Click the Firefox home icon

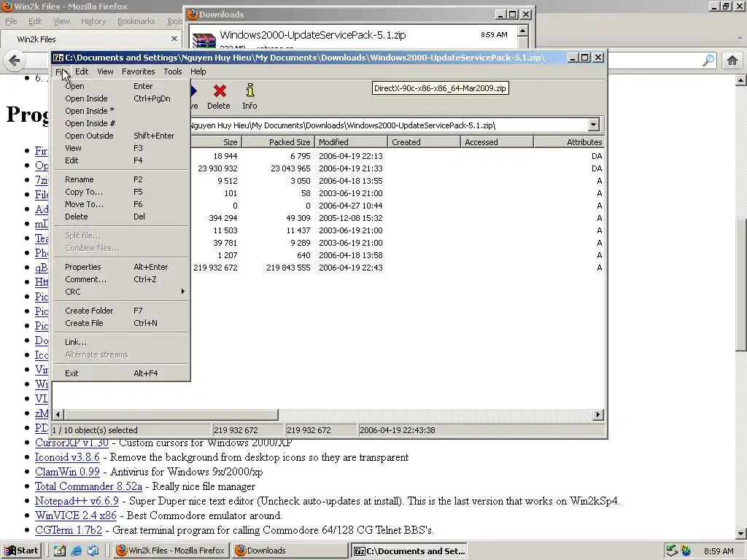pyautogui.click(x=732, y=61)
